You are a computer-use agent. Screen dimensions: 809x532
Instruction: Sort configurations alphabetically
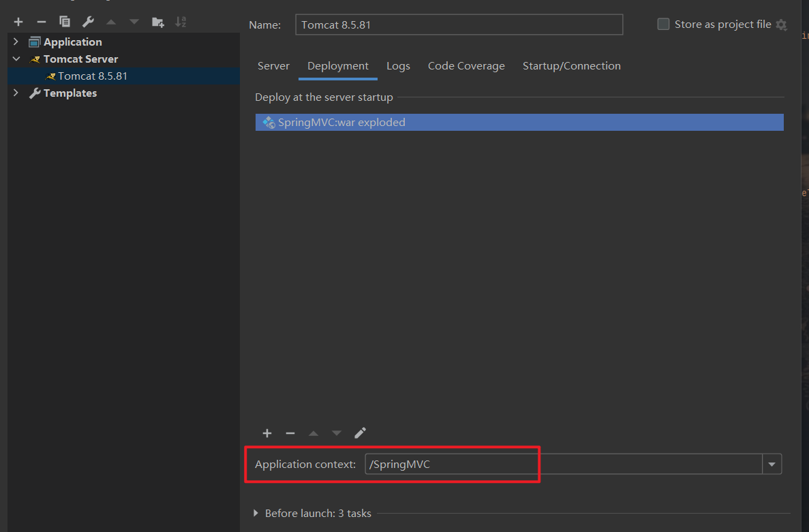[181, 22]
